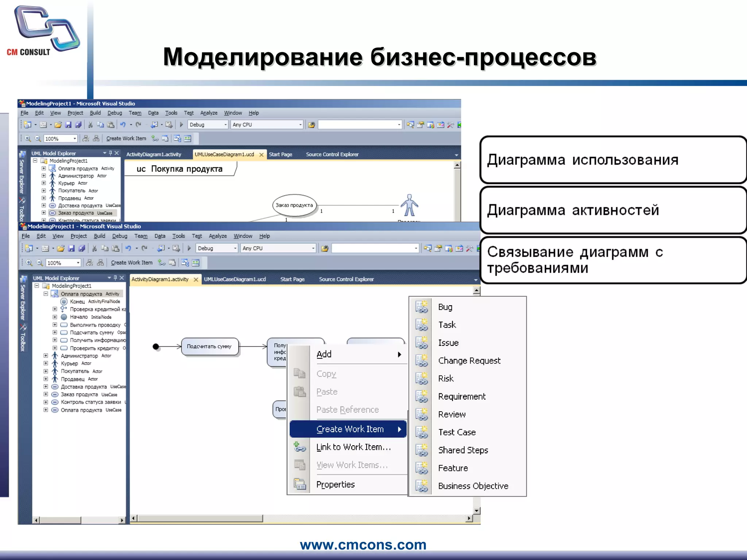Viewport: 747px width, 560px height.
Task: Click Save icon in back window toolbar
Action: click(x=68, y=125)
